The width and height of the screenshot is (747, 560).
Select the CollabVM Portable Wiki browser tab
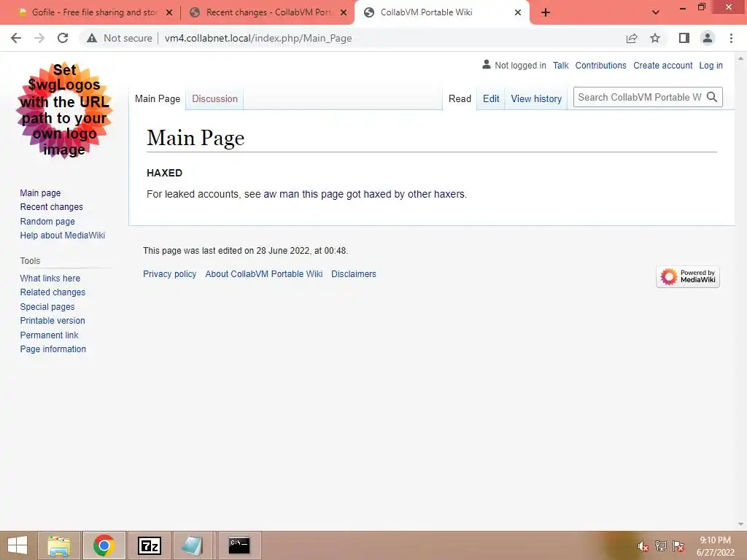point(441,13)
